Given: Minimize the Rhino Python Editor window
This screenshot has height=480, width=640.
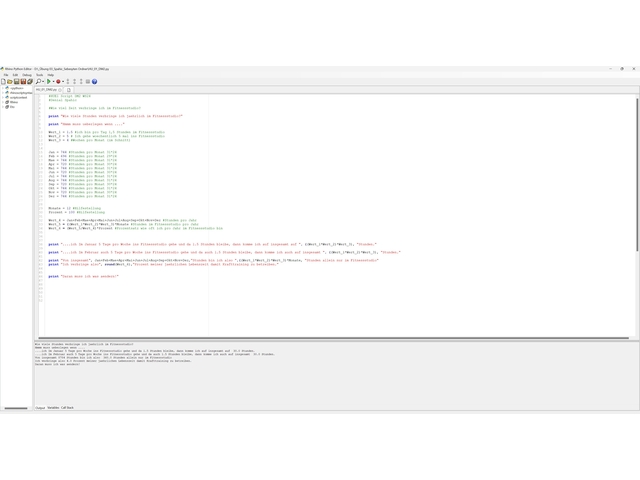Looking at the screenshot, I should (611, 69).
